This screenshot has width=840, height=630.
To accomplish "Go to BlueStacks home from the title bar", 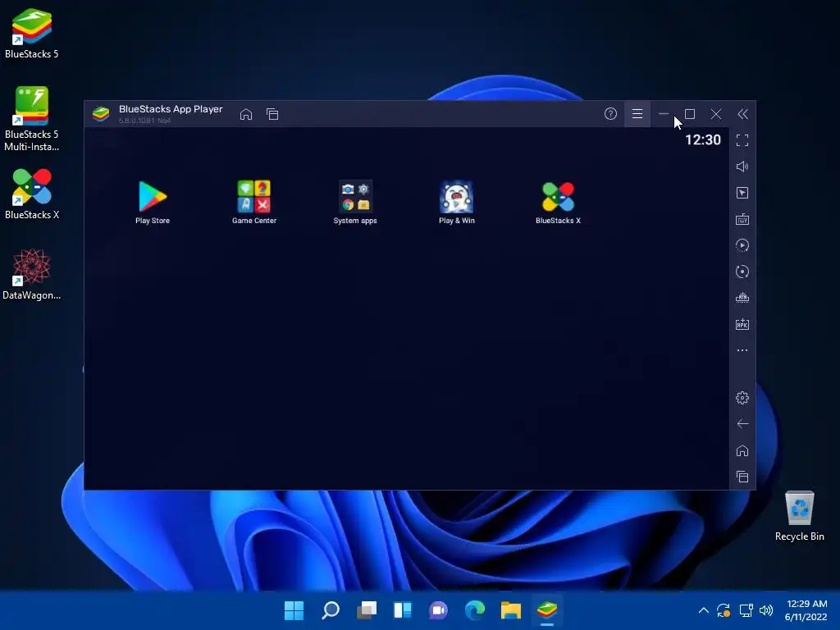I will (246, 114).
